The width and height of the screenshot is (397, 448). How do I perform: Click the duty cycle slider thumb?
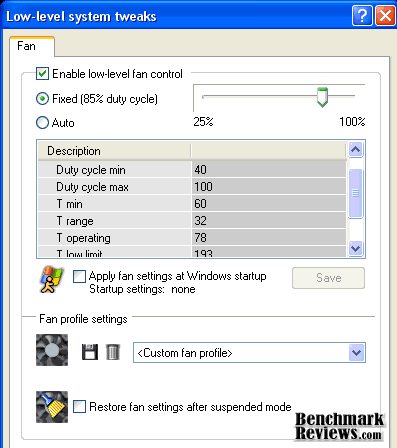pyautogui.click(x=322, y=97)
